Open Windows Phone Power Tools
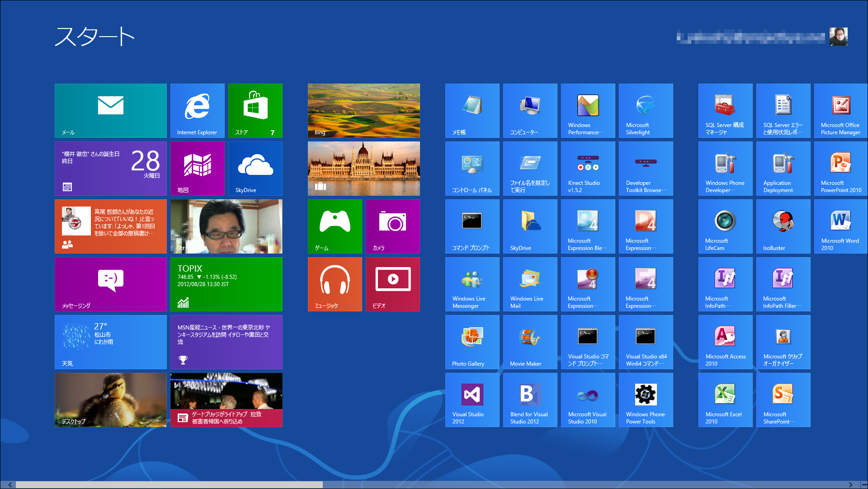The image size is (868, 489). [x=646, y=400]
